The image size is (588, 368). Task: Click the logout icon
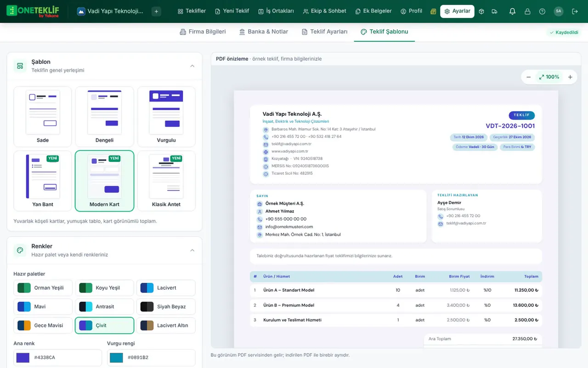575,11
